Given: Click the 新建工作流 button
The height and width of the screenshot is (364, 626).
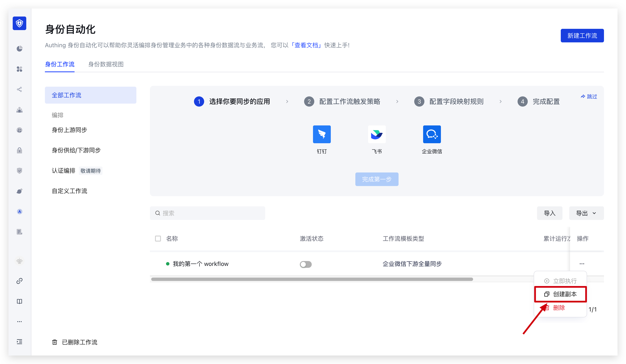Looking at the screenshot, I should (582, 36).
